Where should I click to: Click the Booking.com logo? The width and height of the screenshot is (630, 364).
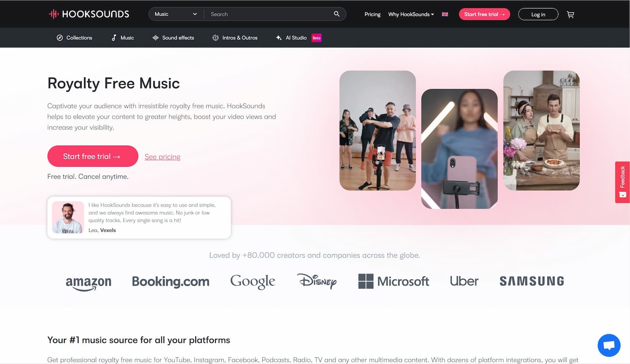tap(171, 281)
